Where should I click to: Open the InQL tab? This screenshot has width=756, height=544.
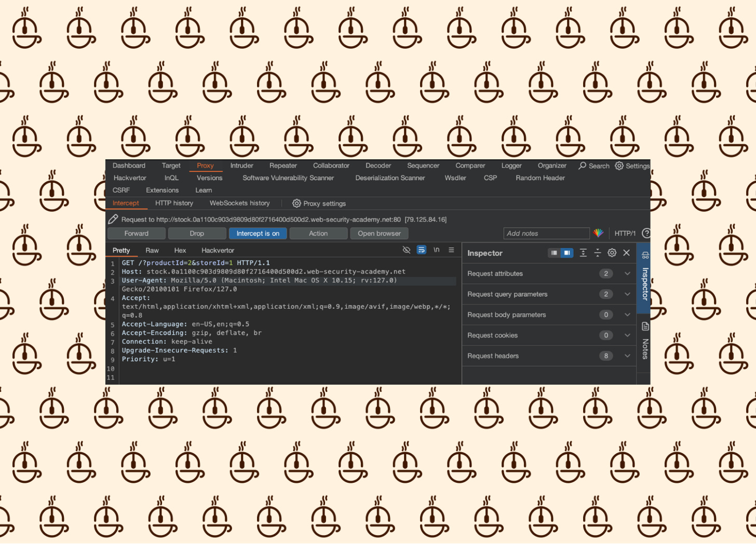coord(171,178)
